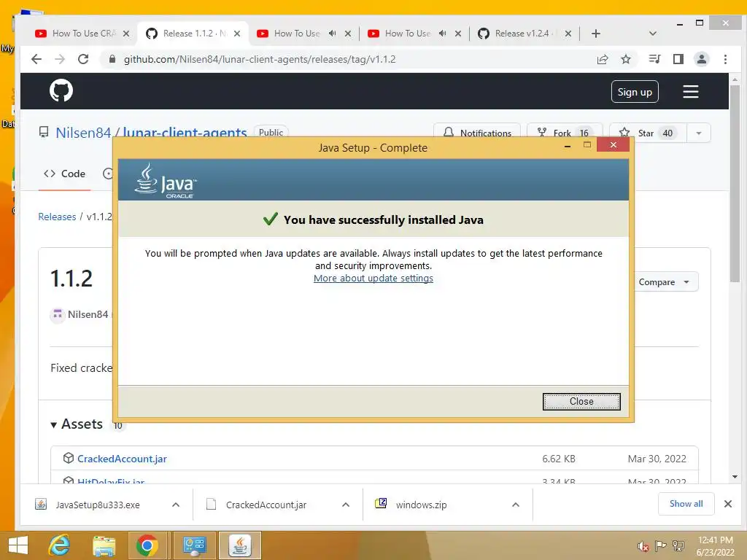Viewport: 747px width, 560px height.
Task: Open the Nilsen84 owner link
Action: tap(83, 133)
